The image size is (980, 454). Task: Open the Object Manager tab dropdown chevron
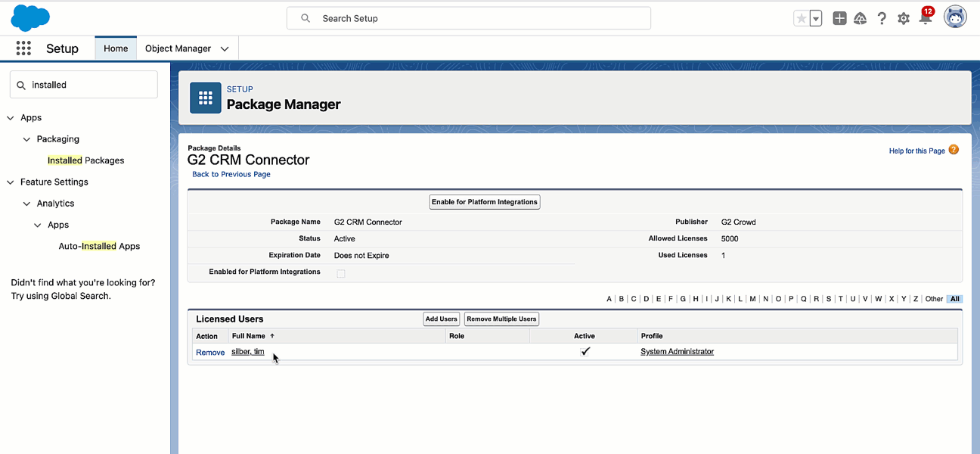(225, 48)
